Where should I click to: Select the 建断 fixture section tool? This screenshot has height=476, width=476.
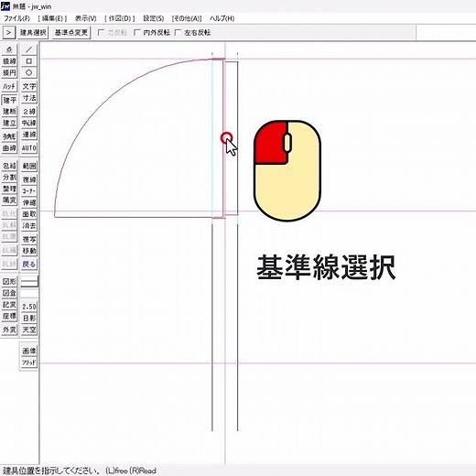[9, 112]
